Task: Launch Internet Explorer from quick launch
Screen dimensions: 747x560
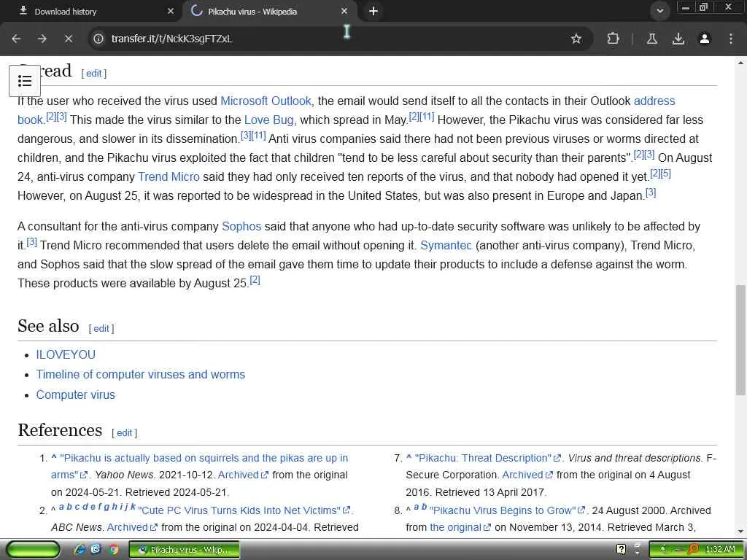Action: click(80, 550)
